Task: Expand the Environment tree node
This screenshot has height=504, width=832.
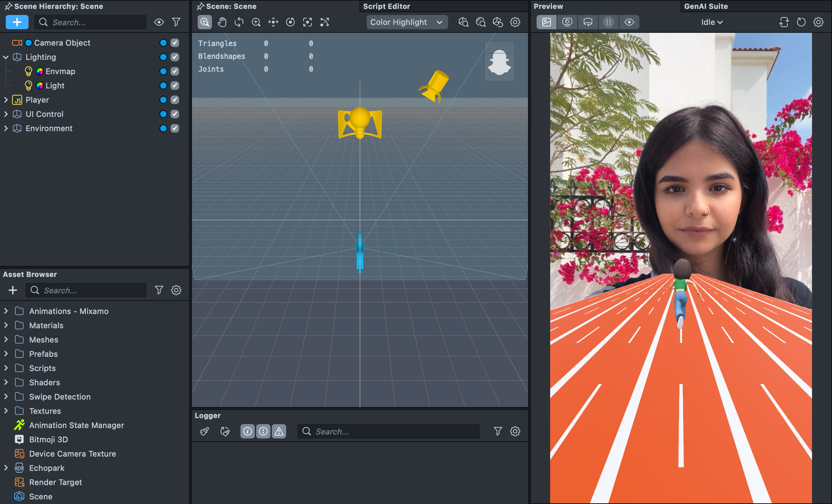Action: point(6,128)
